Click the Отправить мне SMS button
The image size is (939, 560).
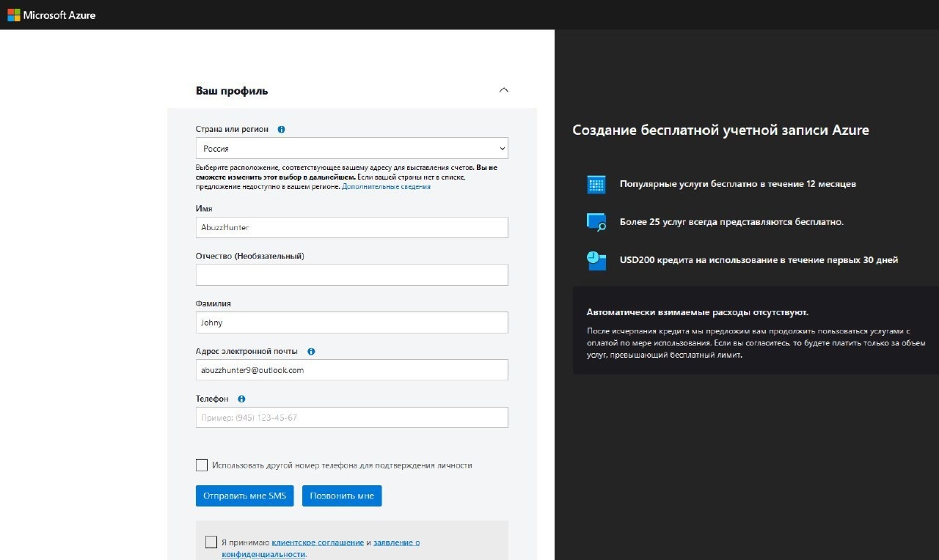[x=244, y=496]
